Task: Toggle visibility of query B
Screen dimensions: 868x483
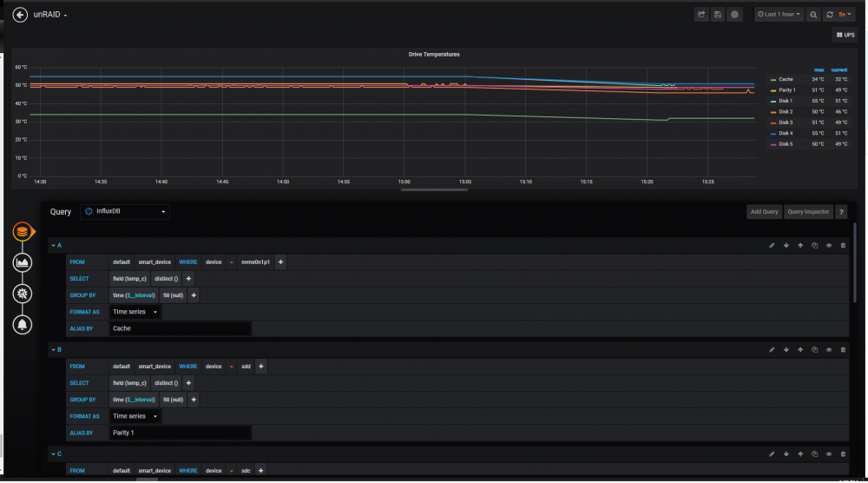Action: point(829,349)
